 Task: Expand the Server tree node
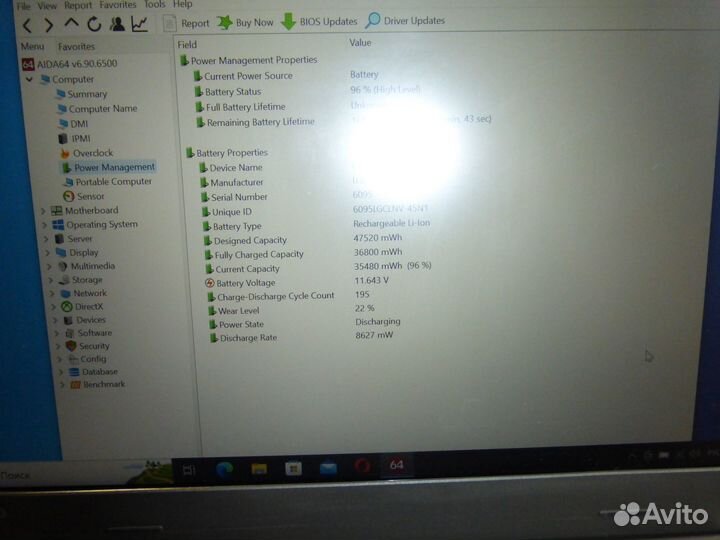46,239
